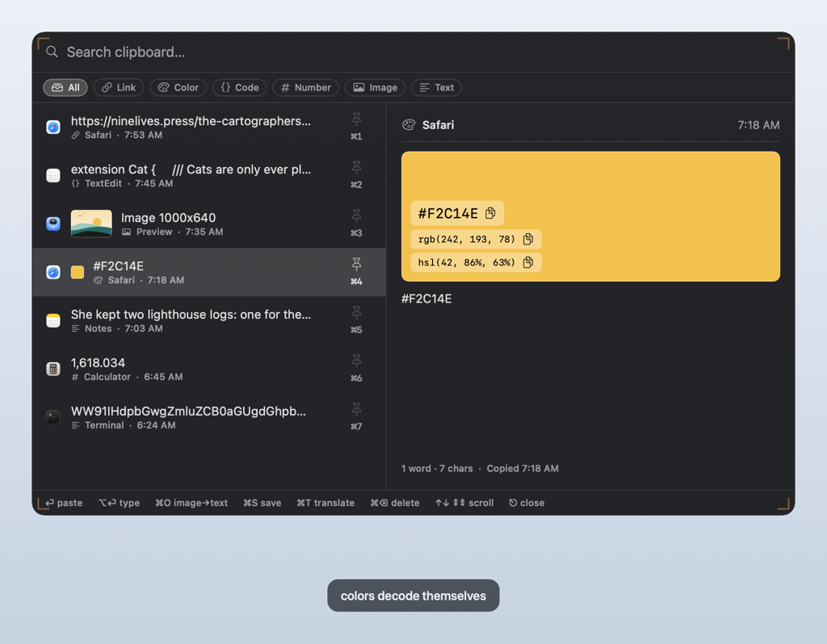Screen dimensions: 827x644
Task: Click the code braces icon beside TextEdit
Action: tap(75, 183)
